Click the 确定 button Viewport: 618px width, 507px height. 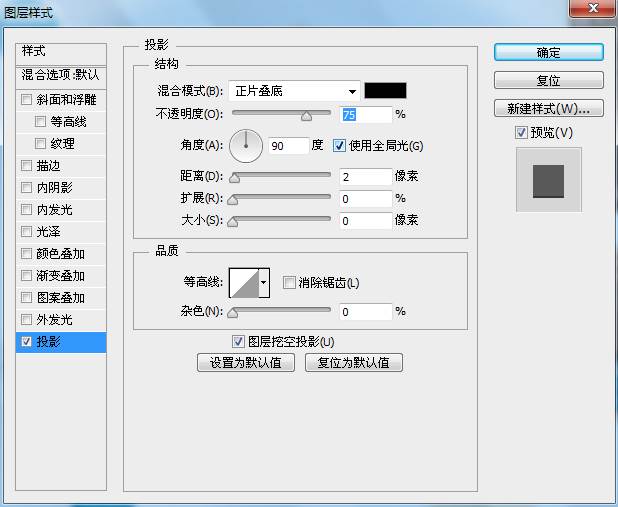pos(549,52)
